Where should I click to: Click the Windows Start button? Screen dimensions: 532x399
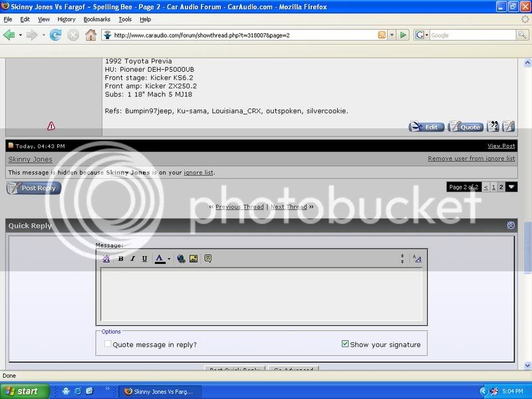(x=25, y=391)
